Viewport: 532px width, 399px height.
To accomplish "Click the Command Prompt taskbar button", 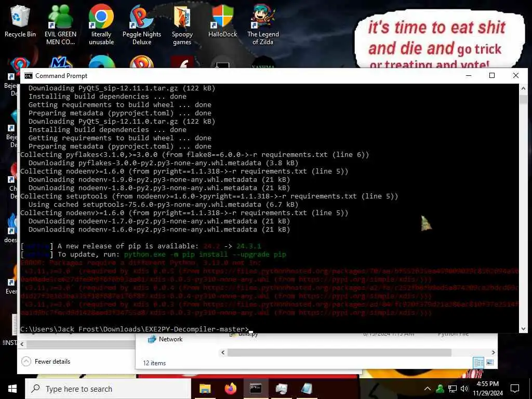I will coord(256,389).
